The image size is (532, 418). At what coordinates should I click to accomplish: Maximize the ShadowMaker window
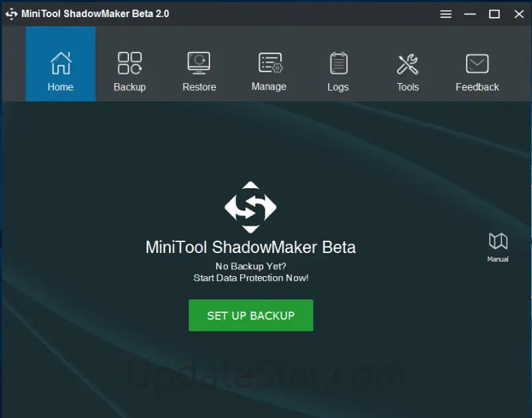point(494,14)
